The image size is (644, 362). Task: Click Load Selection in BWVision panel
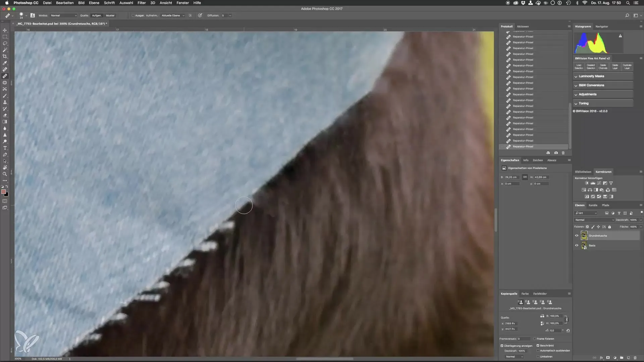point(579,66)
